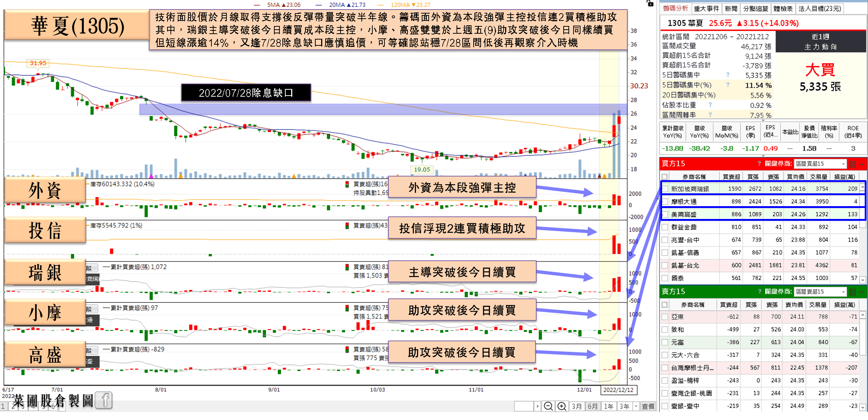Set chart range to 6月
The height and width of the screenshot is (420, 868).
pyautogui.click(x=593, y=406)
